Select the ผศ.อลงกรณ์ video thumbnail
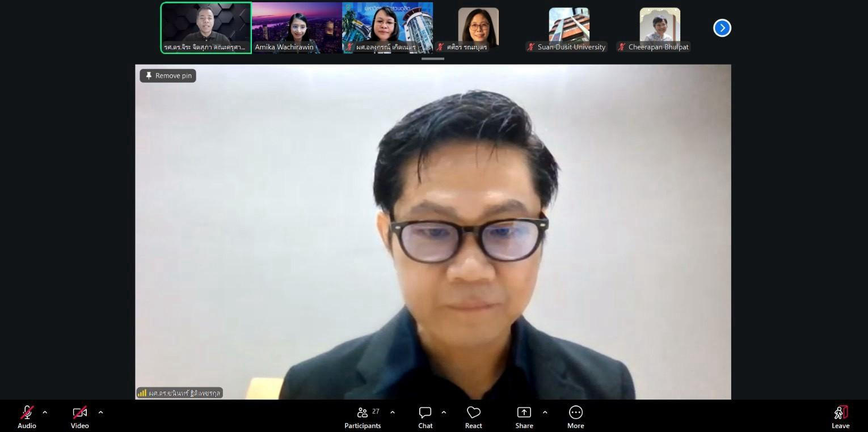Image resolution: width=868 pixels, height=432 pixels. [x=387, y=28]
